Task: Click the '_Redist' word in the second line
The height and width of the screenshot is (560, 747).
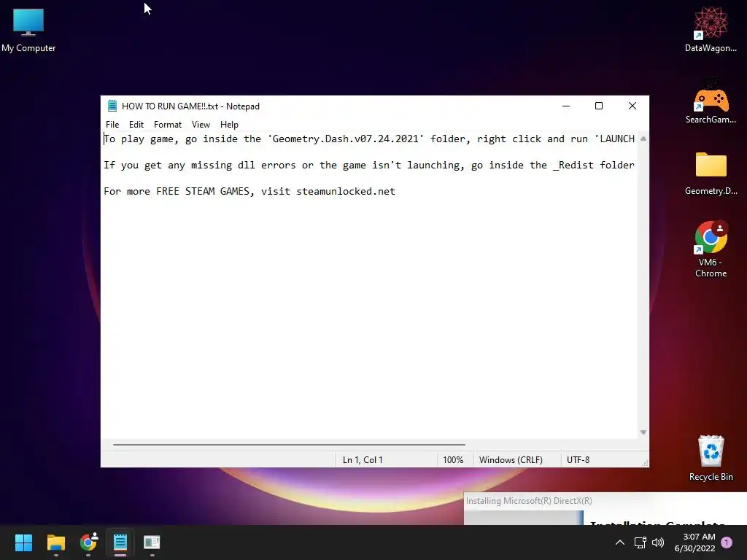Action: click(x=573, y=166)
